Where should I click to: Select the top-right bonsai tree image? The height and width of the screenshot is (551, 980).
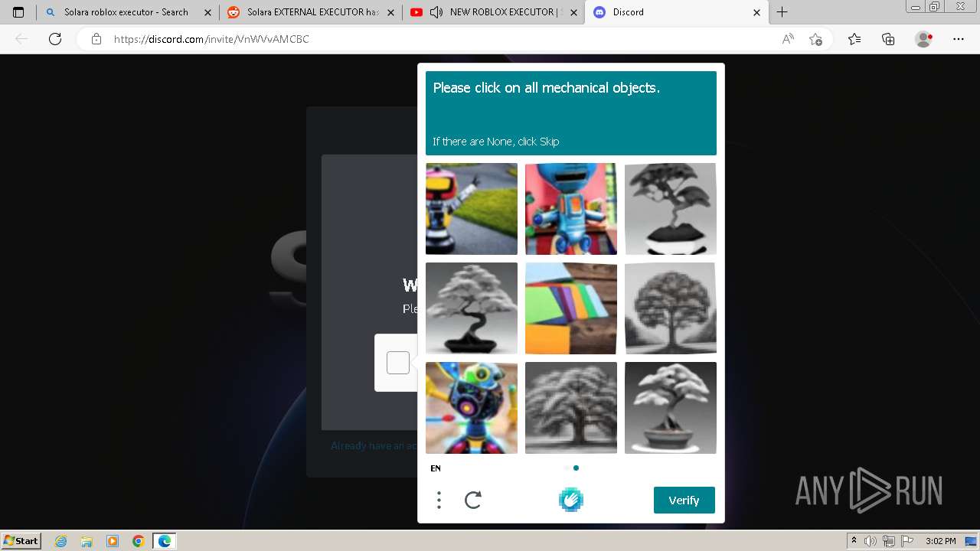(671, 209)
